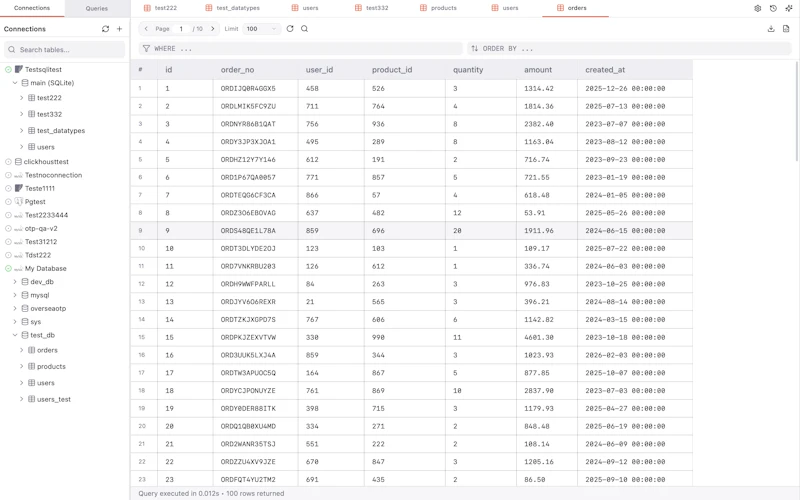Open the test_datatypes tab
800x500 pixels.
233,8
